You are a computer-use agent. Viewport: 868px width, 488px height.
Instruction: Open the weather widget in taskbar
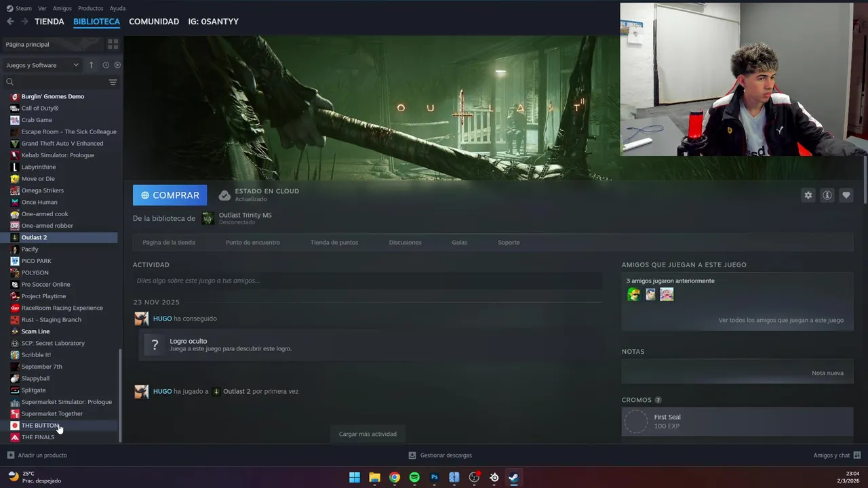(x=34, y=477)
